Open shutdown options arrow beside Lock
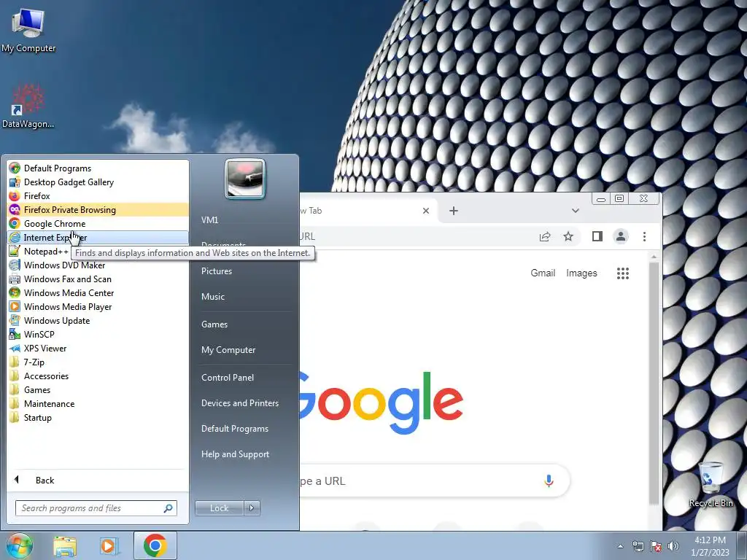The height and width of the screenshot is (560, 747). (x=252, y=508)
